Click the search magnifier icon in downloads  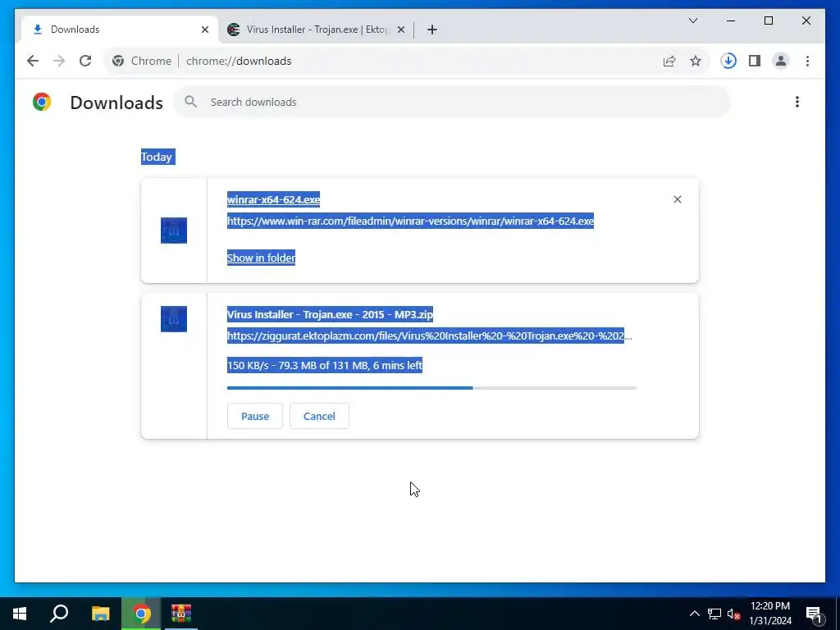click(x=190, y=102)
